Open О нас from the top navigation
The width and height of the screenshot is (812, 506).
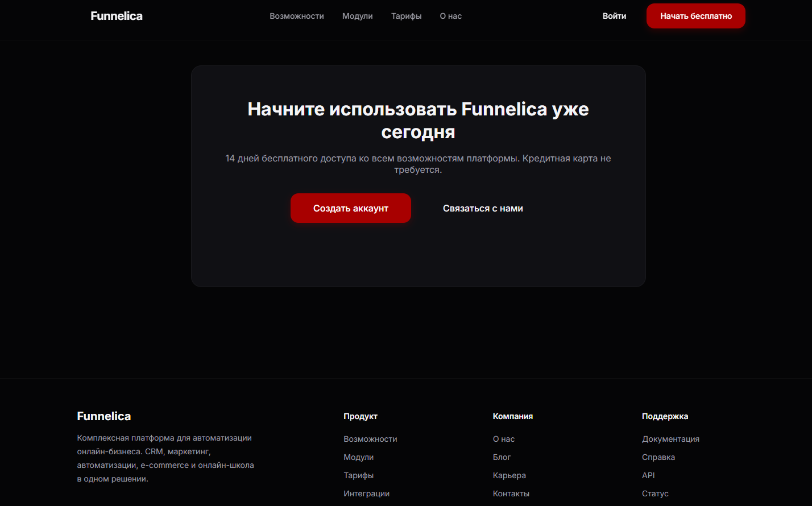coord(450,16)
